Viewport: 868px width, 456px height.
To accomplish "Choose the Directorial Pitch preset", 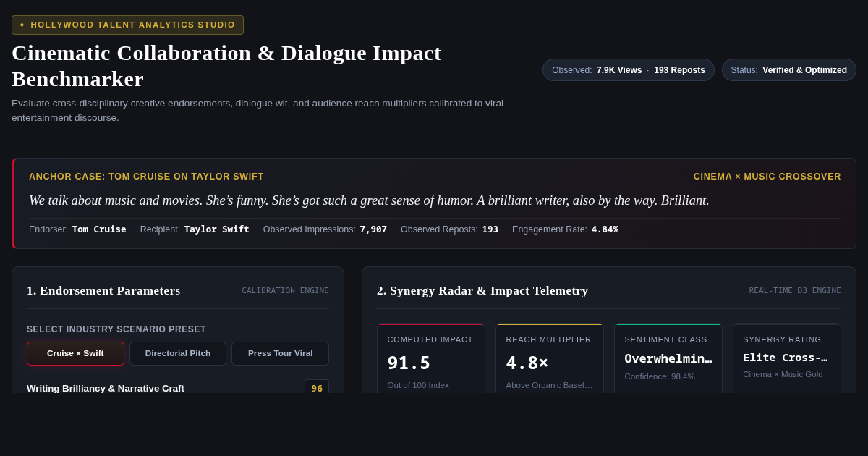I will pos(178,353).
